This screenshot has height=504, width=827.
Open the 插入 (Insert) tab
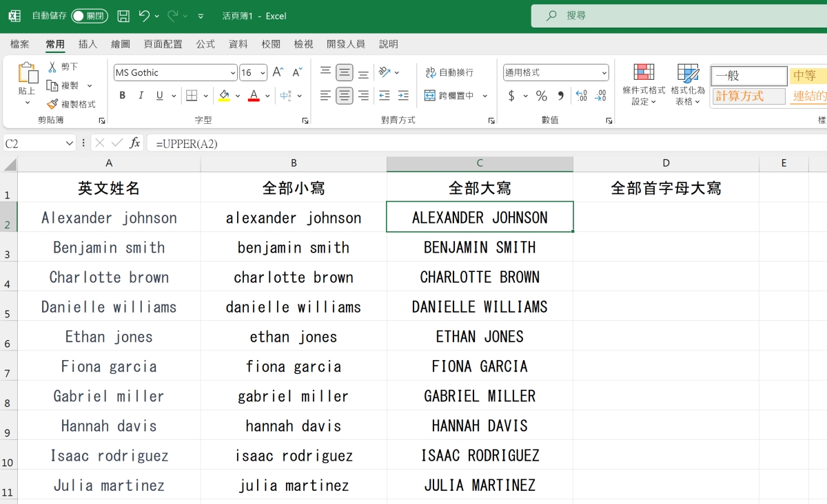[88, 44]
